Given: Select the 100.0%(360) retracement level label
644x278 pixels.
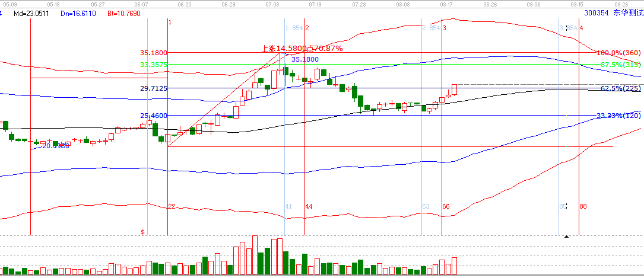Looking at the screenshot, I should click(618, 53).
